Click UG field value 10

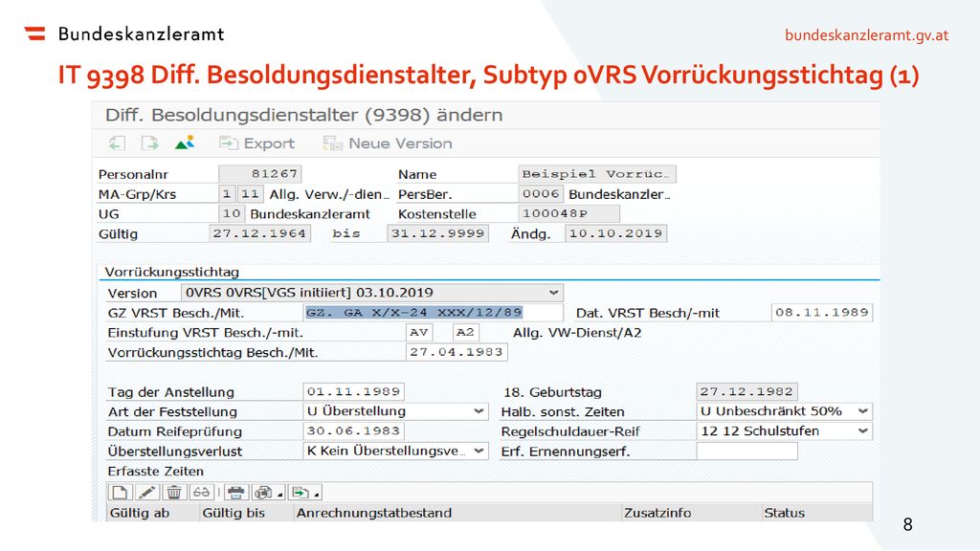pyautogui.click(x=232, y=213)
